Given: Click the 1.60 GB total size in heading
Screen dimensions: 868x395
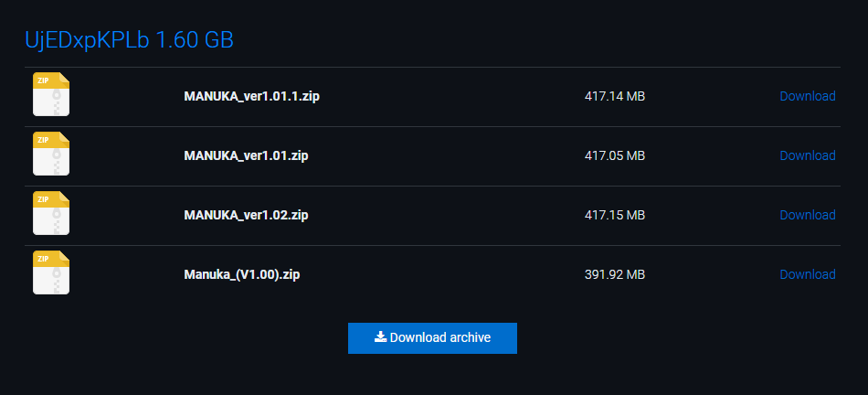Looking at the screenshot, I should [x=195, y=40].
